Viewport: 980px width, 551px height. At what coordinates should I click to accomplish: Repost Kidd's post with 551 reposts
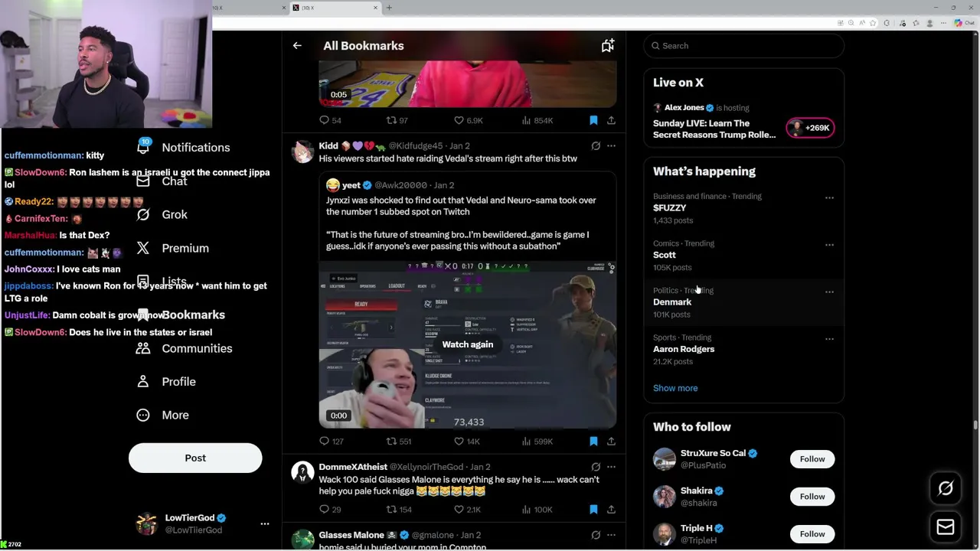click(398, 442)
